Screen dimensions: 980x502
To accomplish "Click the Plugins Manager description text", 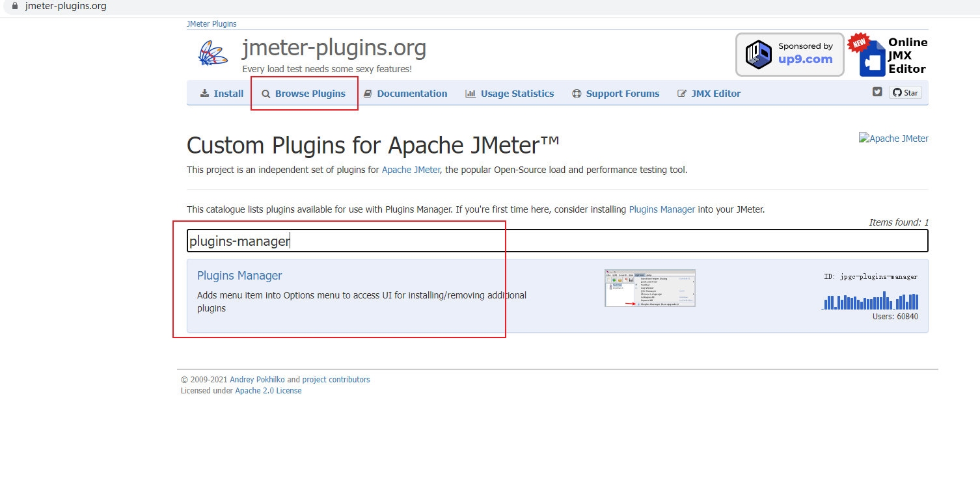I will [x=362, y=302].
